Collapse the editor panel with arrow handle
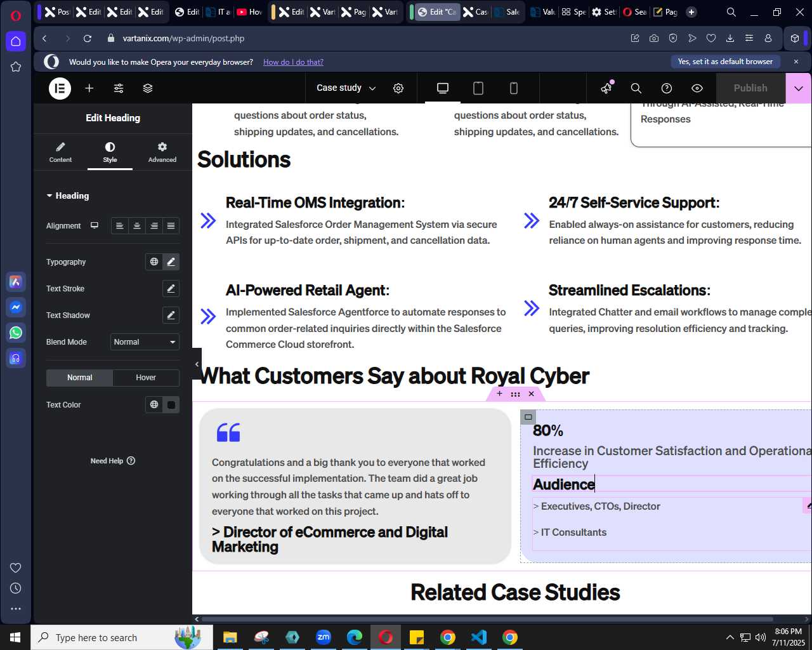This screenshot has width=812, height=650. (197, 364)
